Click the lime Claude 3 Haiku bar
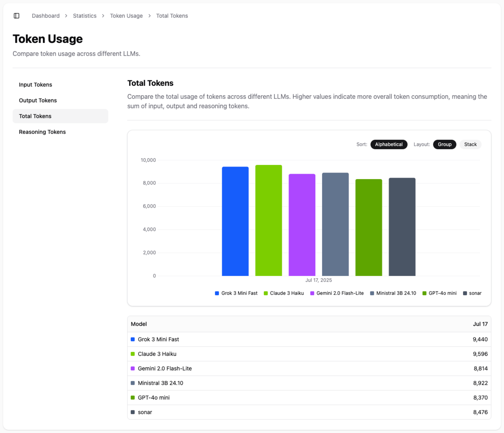Viewport: 504px width, 433px height. tap(269, 220)
